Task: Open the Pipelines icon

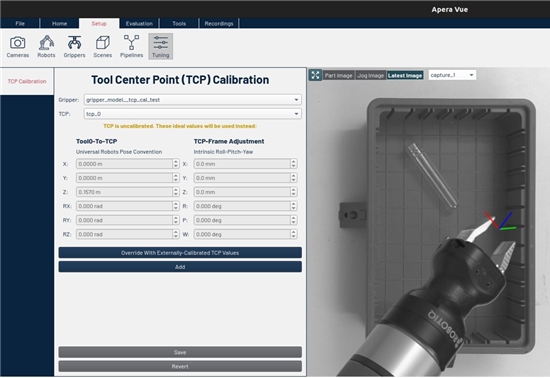Action: click(132, 46)
